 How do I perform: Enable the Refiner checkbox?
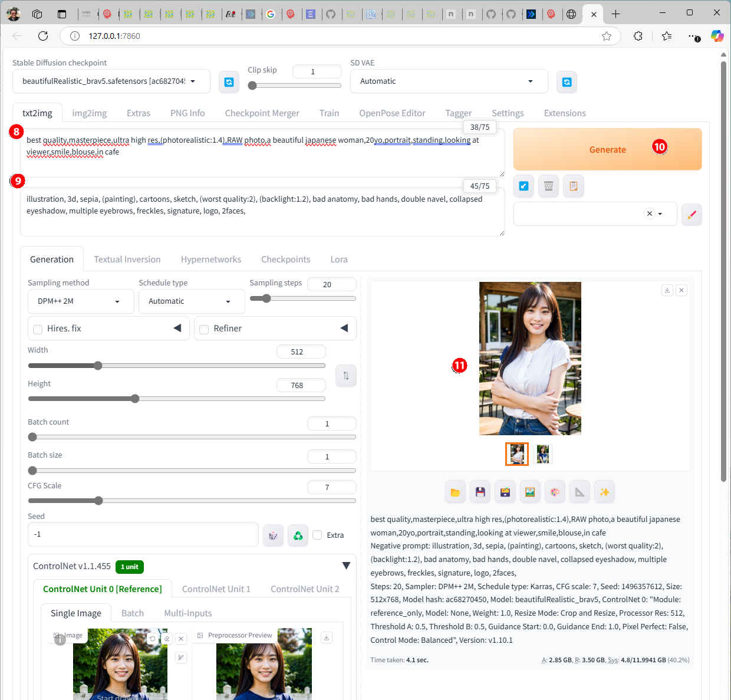coord(204,329)
